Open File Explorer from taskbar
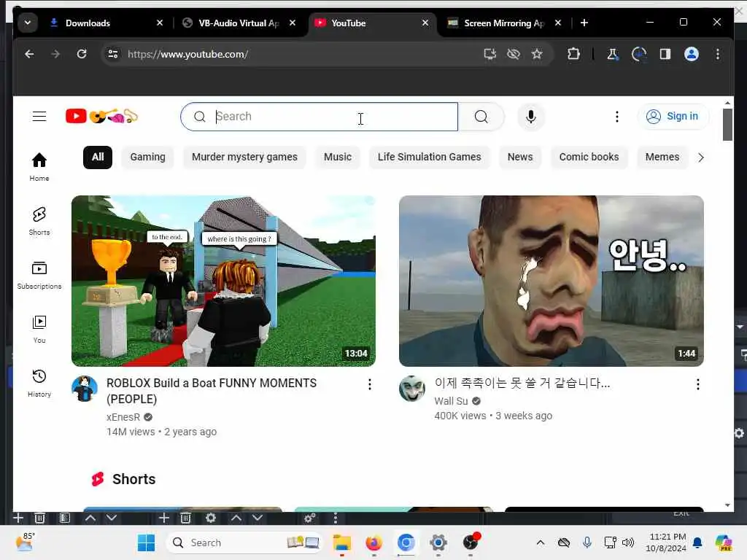This screenshot has height=560, width=747. click(341, 542)
